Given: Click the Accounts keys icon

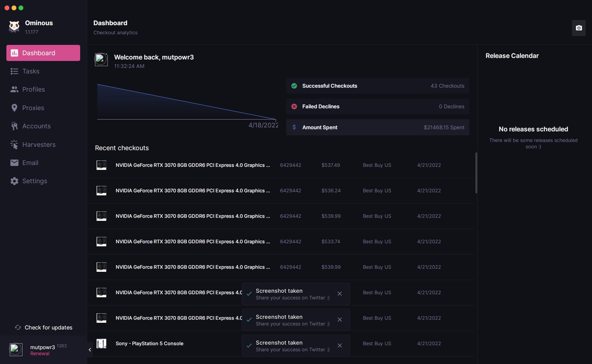Looking at the screenshot, I should [x=14, y=126].
